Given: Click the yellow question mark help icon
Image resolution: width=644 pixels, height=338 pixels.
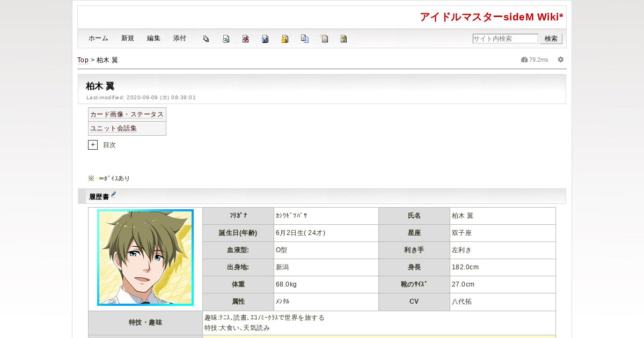Looking at the screenshot, I should 343,39.
